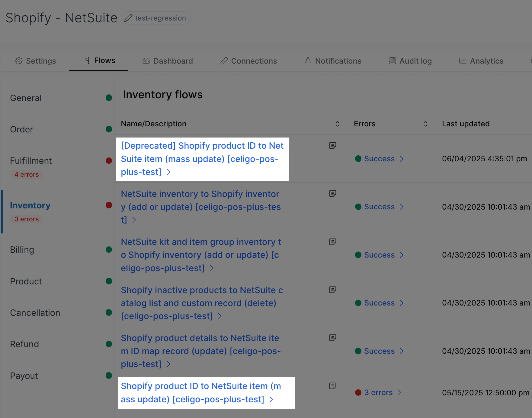The image size is (532, 418).
Task: Click the red error dot beside Fulfillment
Action: 109,160
